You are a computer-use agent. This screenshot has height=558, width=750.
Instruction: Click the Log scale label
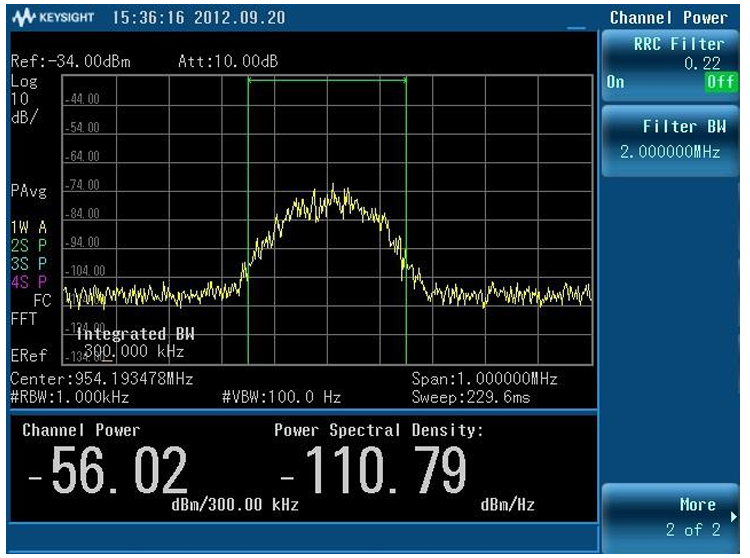point(24,81)
